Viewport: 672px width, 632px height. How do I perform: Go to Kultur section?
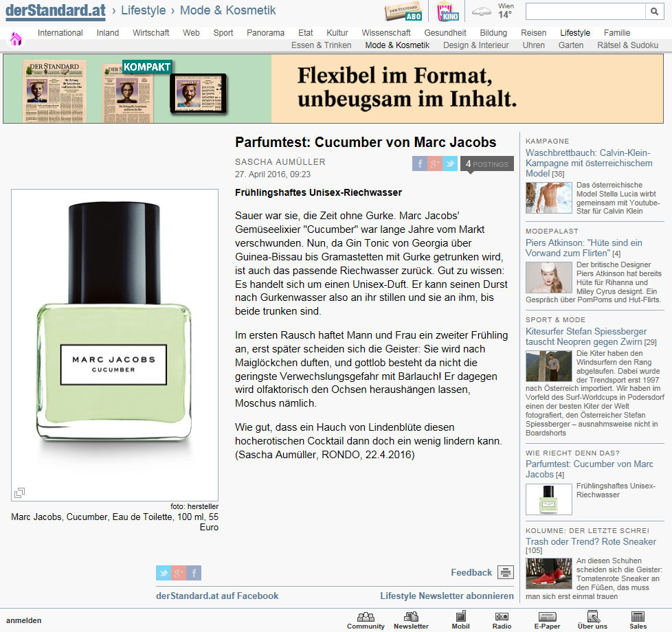(x=337, y=32)
